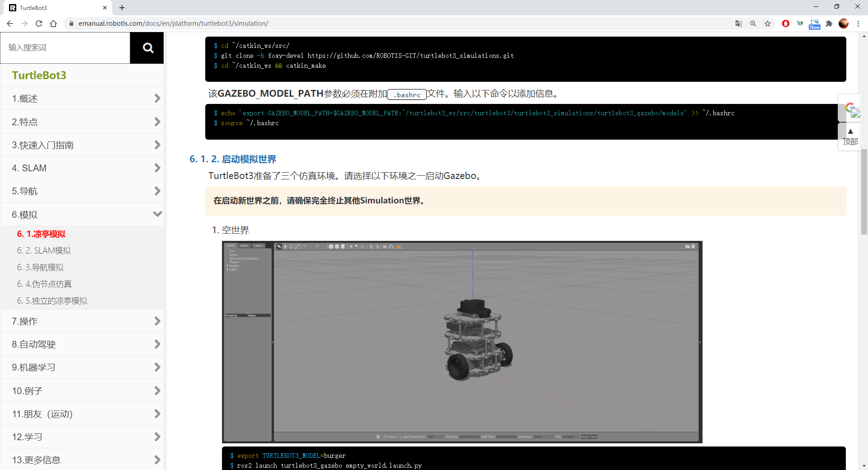Click the TurtleBot3 sidebar title link
Image resolution: width=868 pixels, height=470 pixels.
[39, 75]
